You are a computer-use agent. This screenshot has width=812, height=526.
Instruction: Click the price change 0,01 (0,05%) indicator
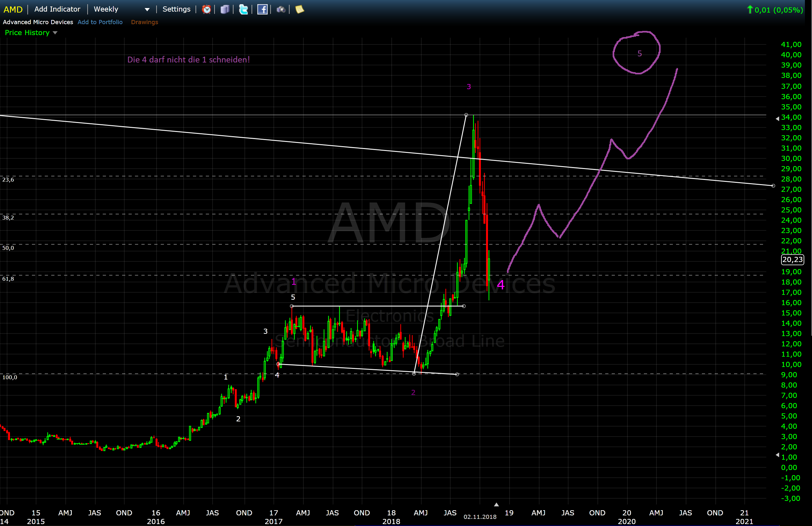click(x=775, y=10)
